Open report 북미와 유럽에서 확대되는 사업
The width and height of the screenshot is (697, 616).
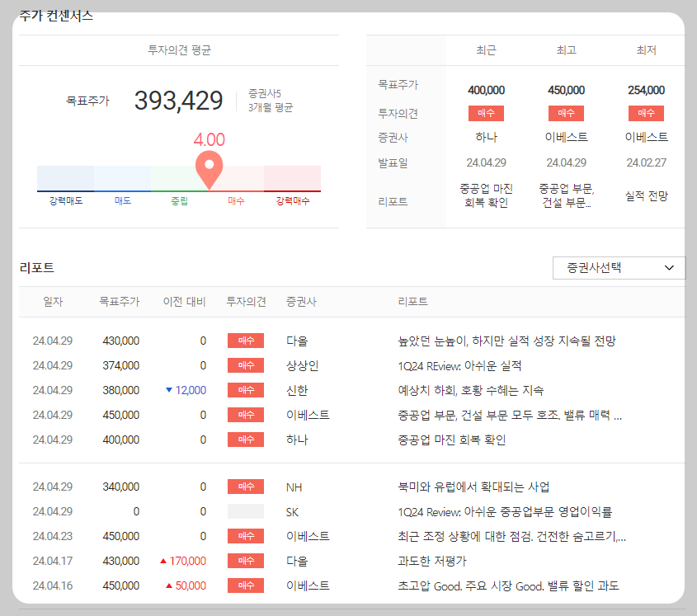473,487
